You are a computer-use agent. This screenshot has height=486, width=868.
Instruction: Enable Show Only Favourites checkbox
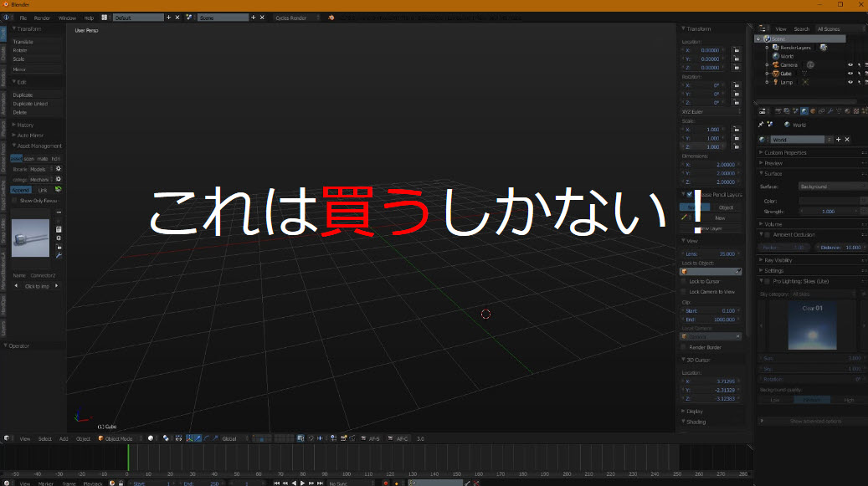click(15, 201)
